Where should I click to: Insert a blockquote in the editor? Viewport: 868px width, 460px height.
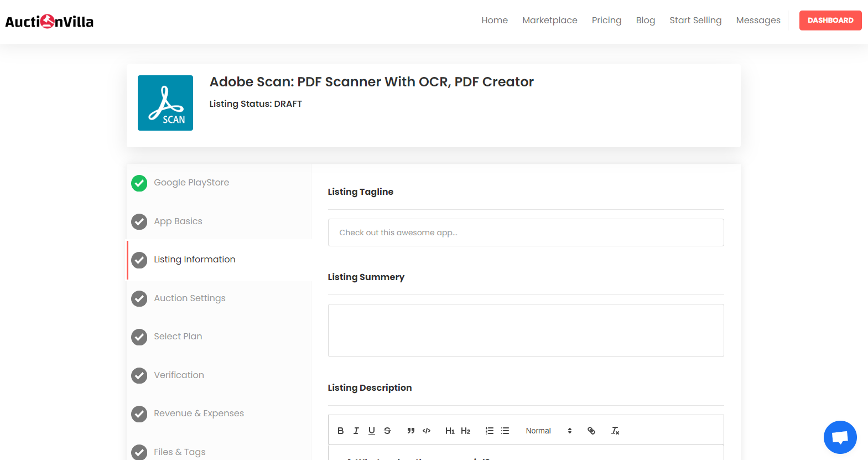pyautogui.click(x=411, y=431)
